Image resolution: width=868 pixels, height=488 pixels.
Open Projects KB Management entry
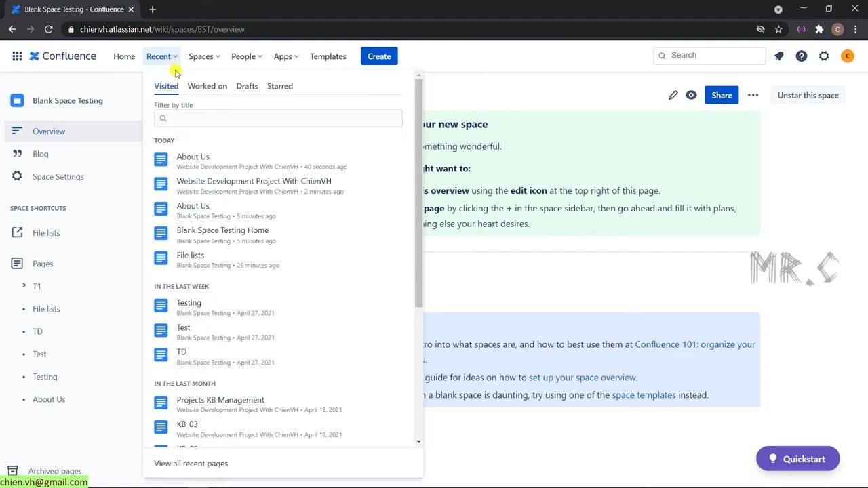tap(220, 405)
